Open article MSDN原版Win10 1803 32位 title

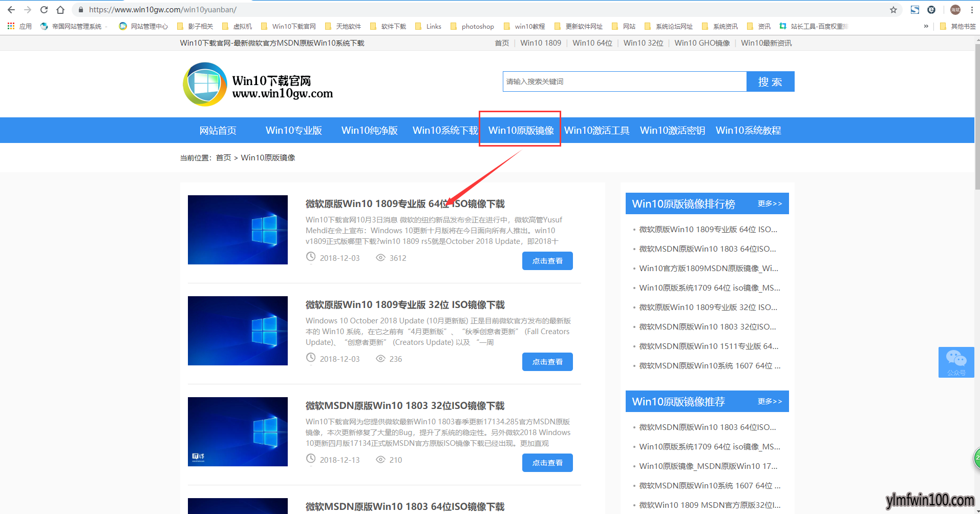pos(405,406)
